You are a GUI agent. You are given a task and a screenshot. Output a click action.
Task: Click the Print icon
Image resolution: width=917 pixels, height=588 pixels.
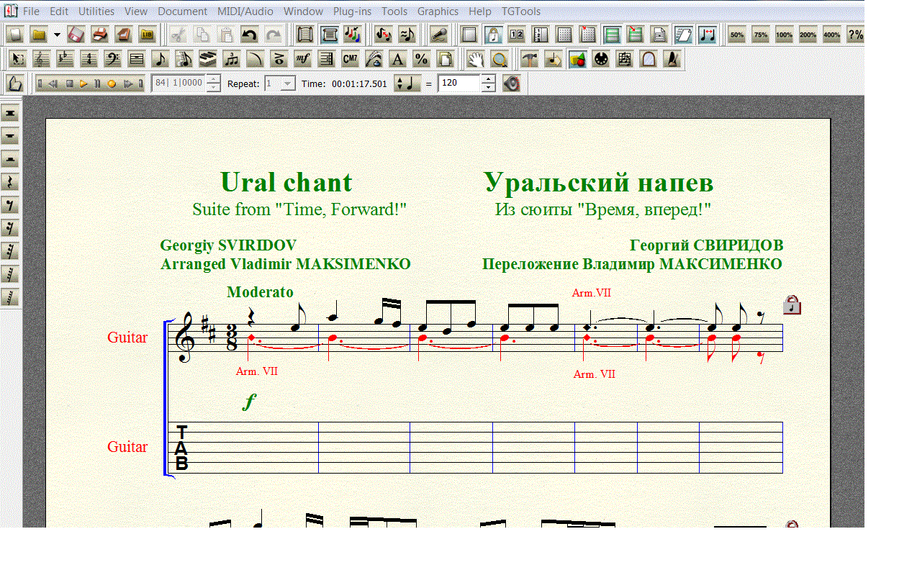click(x=100, y=35)
